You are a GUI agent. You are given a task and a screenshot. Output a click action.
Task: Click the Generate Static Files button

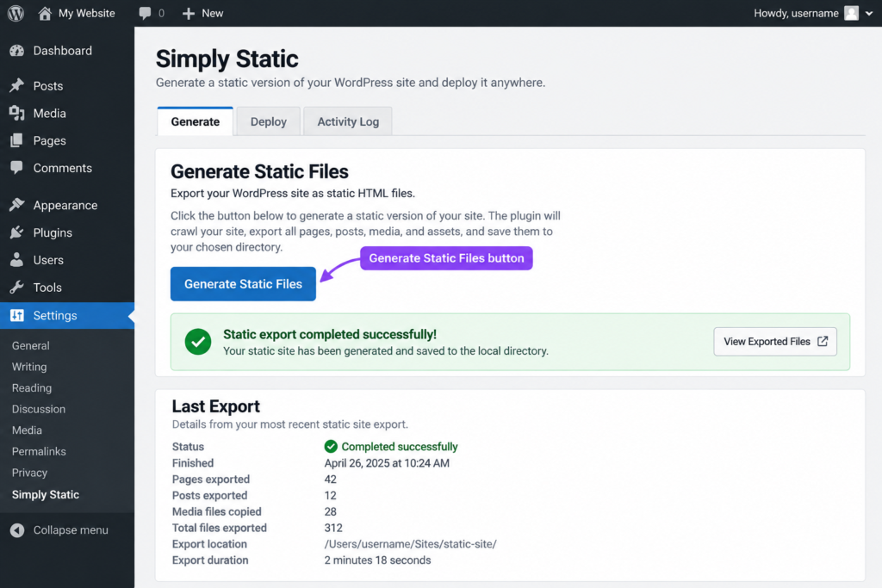[243, 284]
